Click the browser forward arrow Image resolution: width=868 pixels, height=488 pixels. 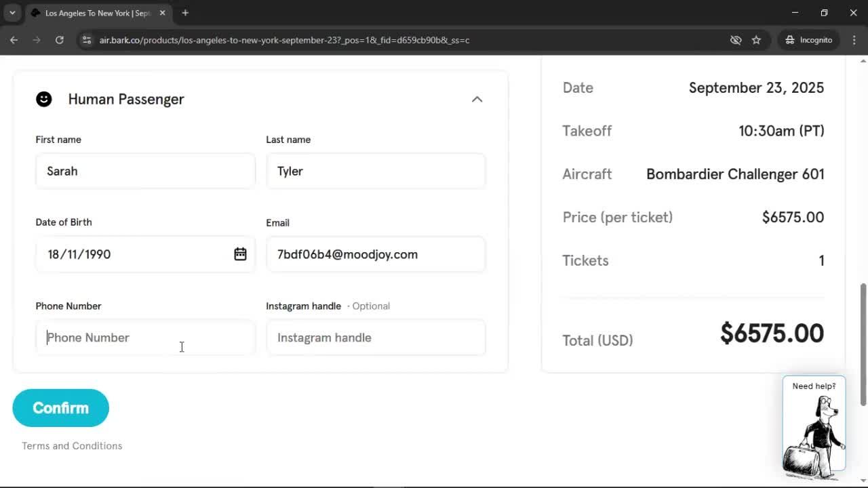[37, 40]
